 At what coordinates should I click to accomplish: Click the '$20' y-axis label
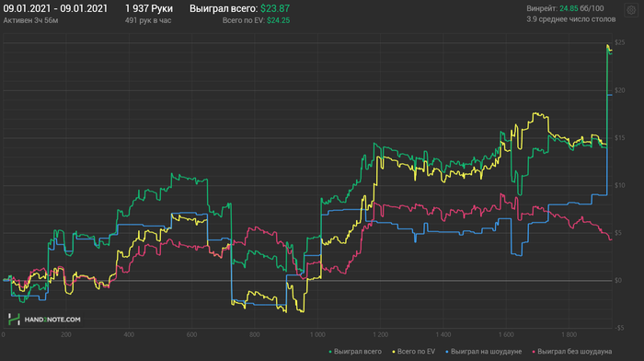tap(620, 90)
